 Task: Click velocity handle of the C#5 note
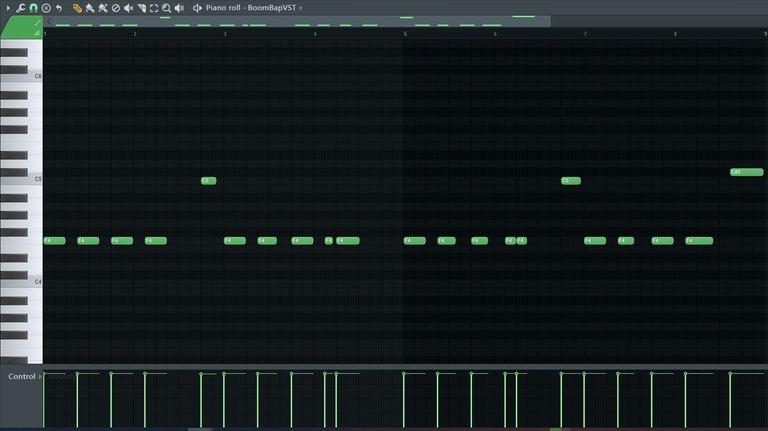(x=730, y=374)
